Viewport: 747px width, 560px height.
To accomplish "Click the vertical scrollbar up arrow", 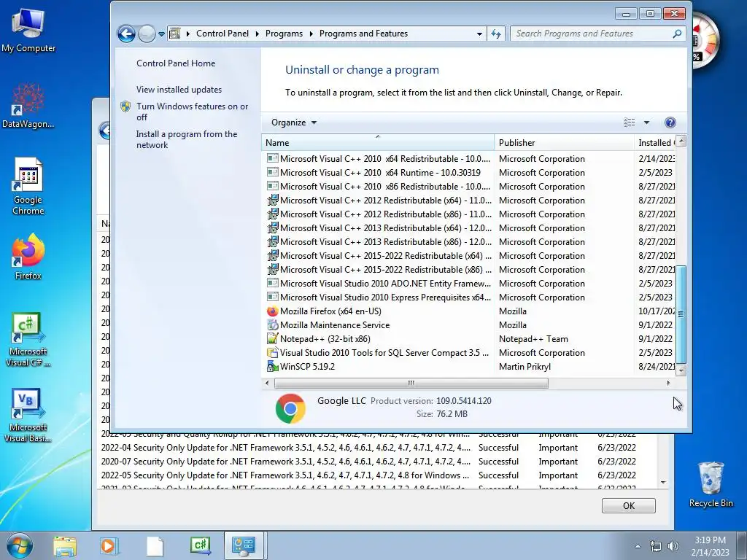I will click(x=681, y=141).
